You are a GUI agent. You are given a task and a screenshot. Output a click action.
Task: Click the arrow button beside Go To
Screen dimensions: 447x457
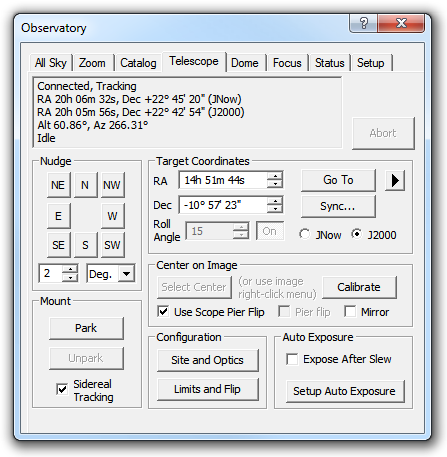point(395,180)
